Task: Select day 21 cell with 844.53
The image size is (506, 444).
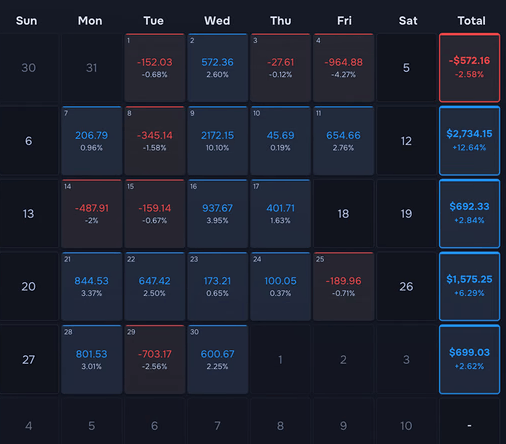Action: tap(92, 287)
